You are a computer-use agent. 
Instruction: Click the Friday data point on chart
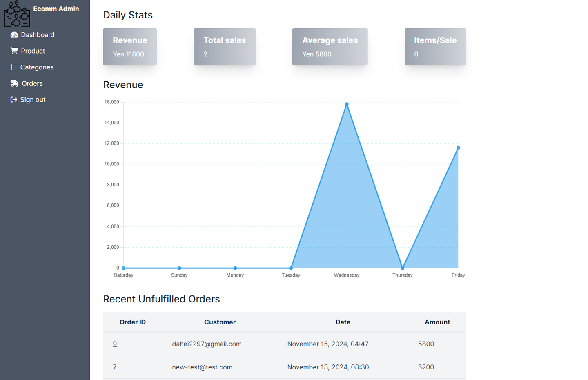click(458, 148)
